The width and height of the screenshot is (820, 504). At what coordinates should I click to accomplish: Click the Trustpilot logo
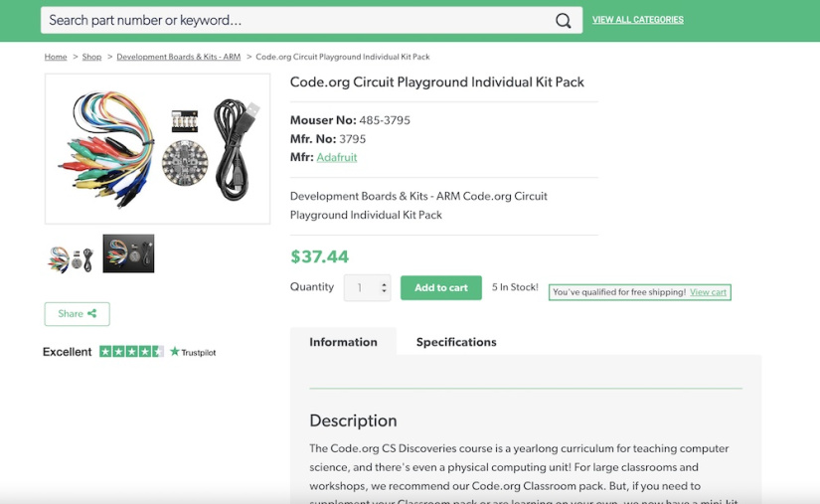pos(193,352)
